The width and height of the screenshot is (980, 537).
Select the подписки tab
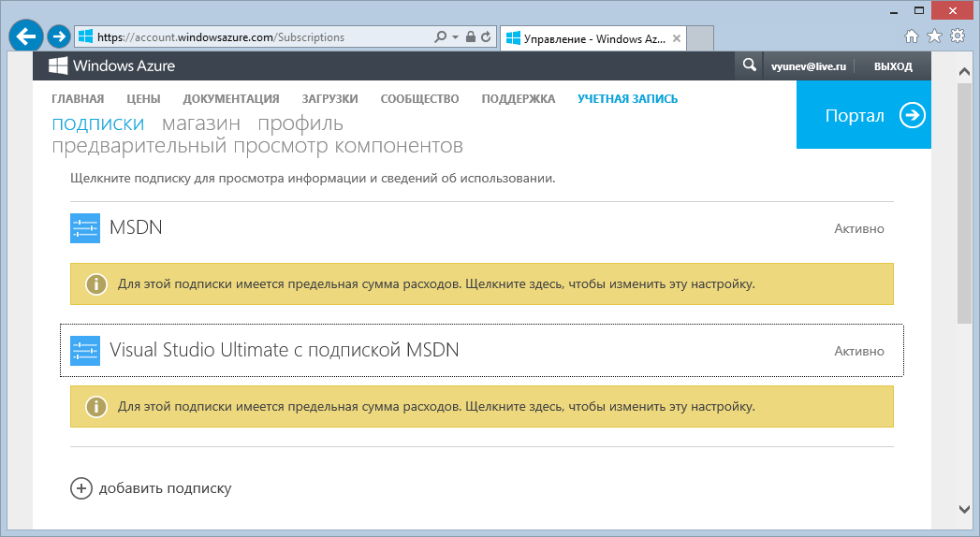pos(98,123)
